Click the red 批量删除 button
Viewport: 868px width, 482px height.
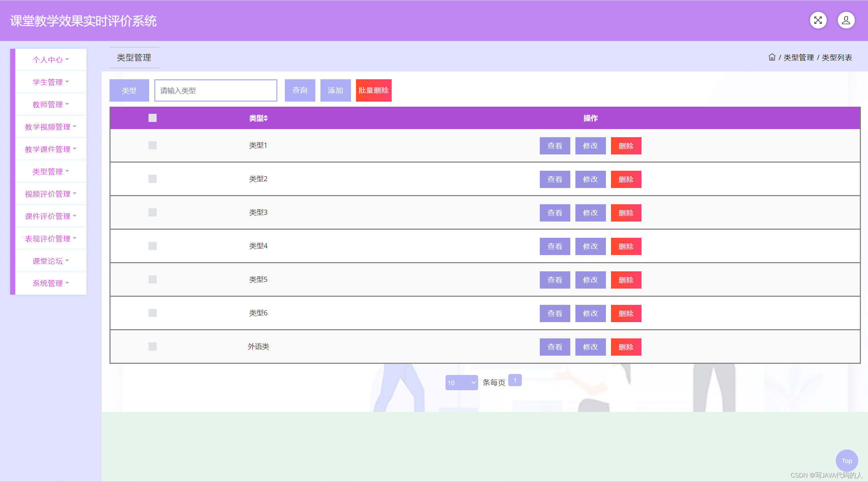coord(374,90)
